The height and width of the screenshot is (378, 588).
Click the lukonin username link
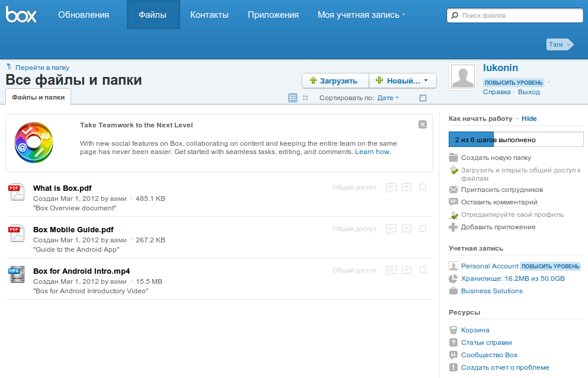pyautogui.click(x=501, y=68)
